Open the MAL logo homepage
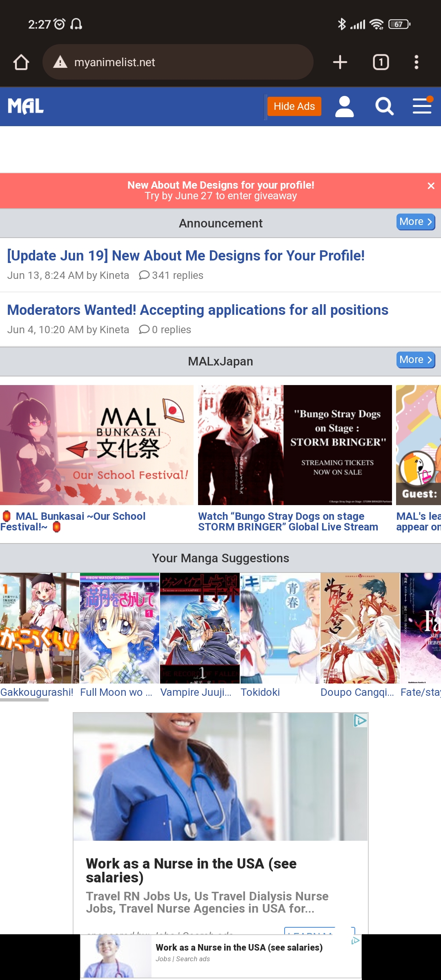This screenshot has width=441, height=980. point(26,107)
